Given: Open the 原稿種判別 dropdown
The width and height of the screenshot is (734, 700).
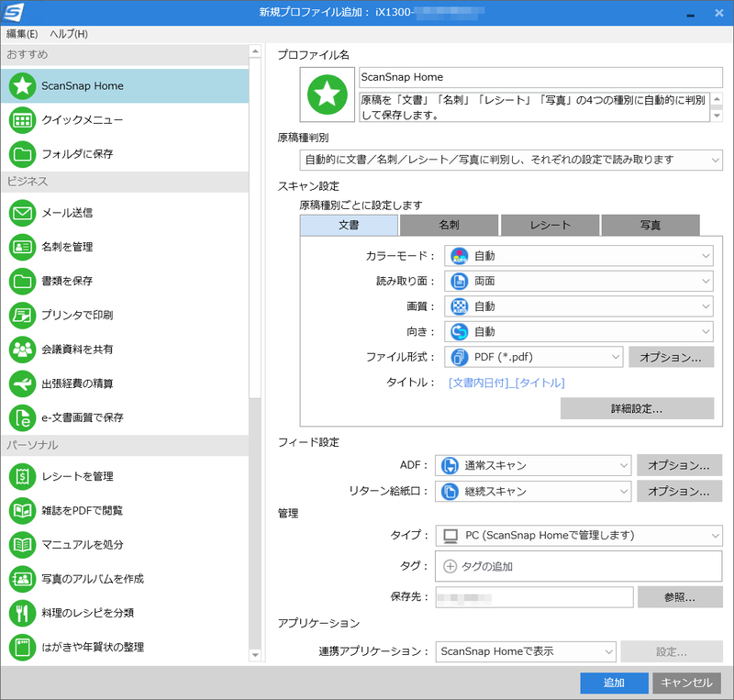Looking at the screenshot, I should tap(511, 161).
